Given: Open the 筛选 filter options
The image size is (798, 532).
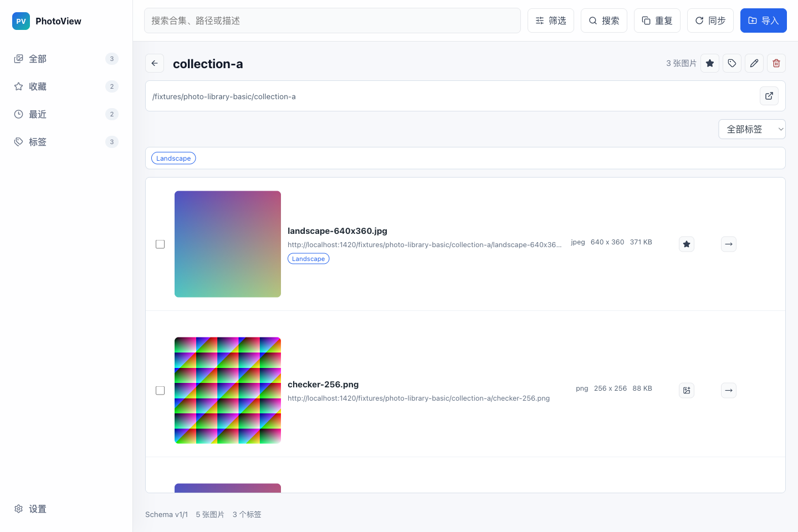Looking at the screenshot, I should coord(551,21).
